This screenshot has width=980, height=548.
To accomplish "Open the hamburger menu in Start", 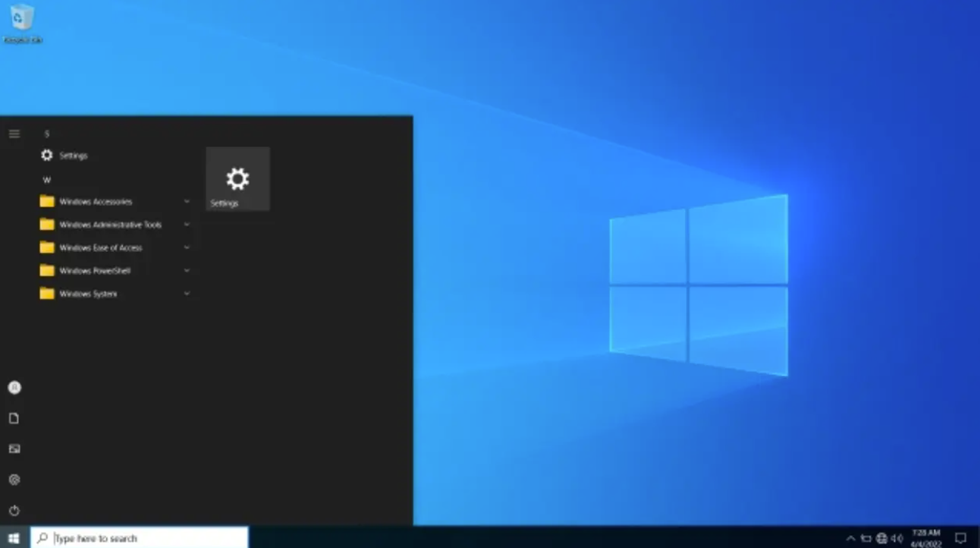I will [14, 133].
